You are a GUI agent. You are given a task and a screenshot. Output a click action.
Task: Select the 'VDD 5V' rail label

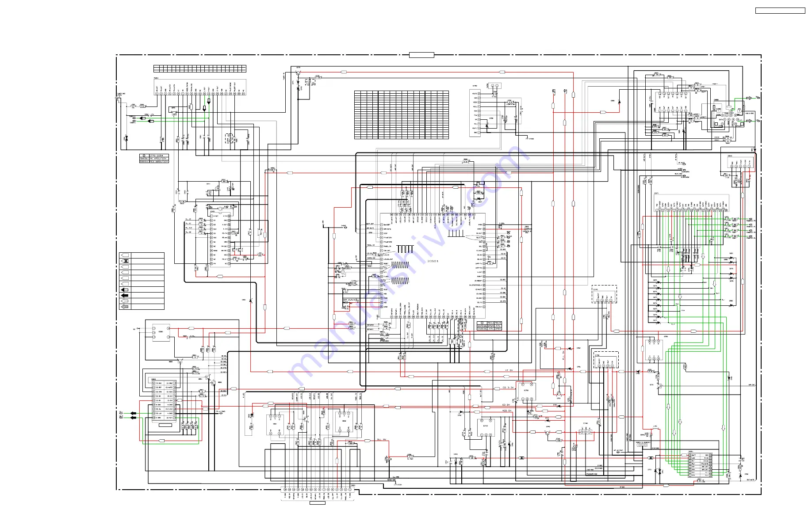click(506, 411)
